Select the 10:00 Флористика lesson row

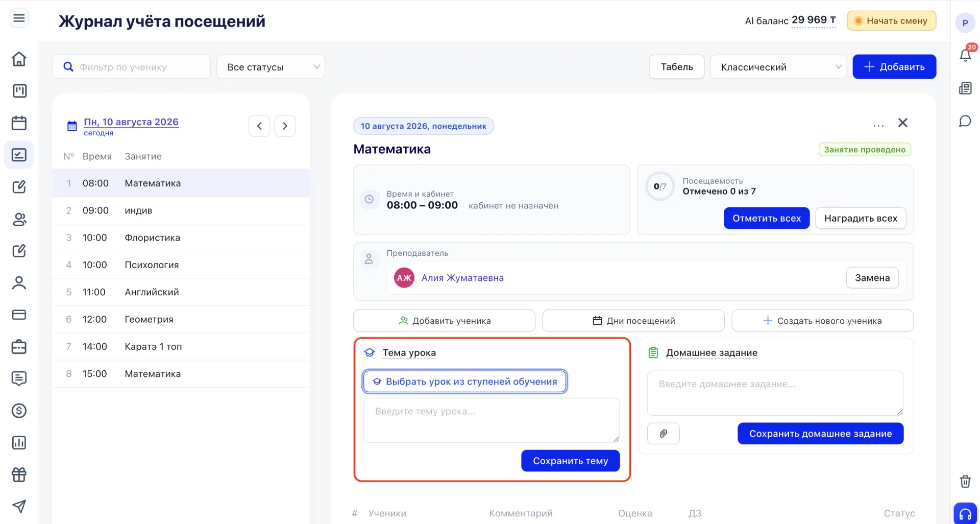[x=181, y=237]
